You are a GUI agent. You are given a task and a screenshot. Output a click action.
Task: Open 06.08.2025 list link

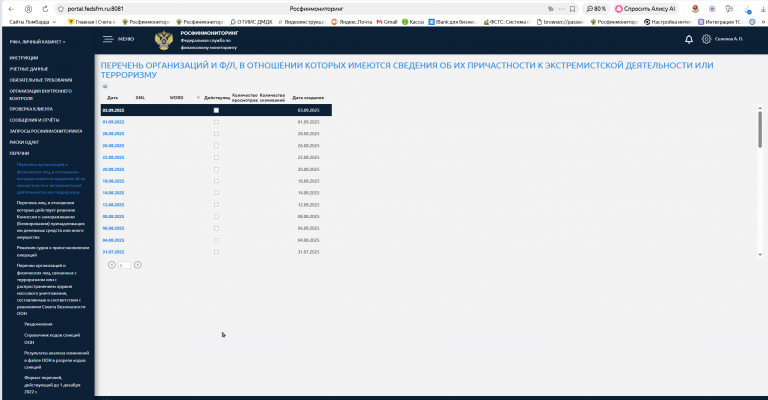tap(113, 228)
